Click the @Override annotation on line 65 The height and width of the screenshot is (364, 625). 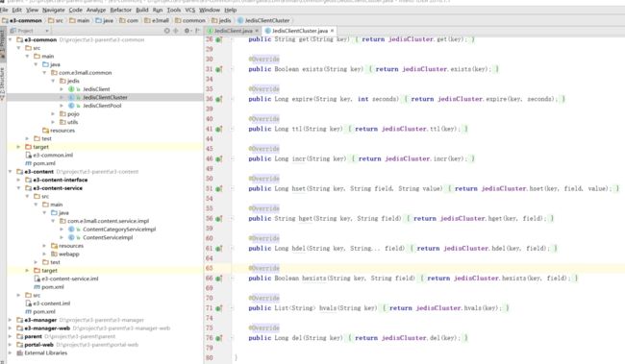pyautogui.click(x=264, y=268)
